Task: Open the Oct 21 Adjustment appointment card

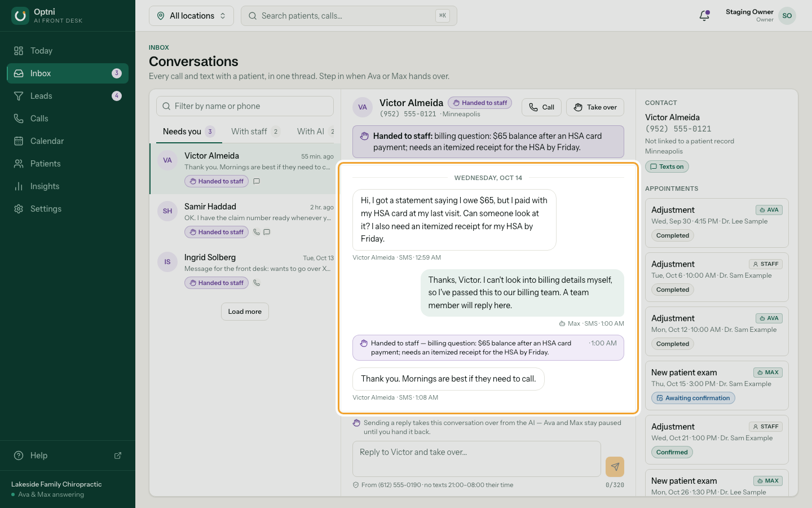Action: coord(717,440)
